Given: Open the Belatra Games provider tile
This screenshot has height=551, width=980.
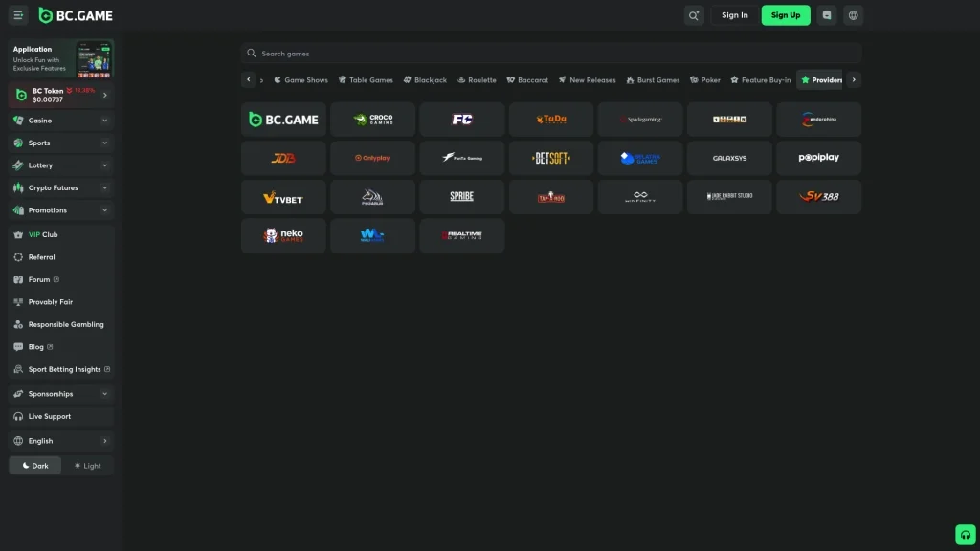Looking at the screenshot, I should tap(640, 158).
